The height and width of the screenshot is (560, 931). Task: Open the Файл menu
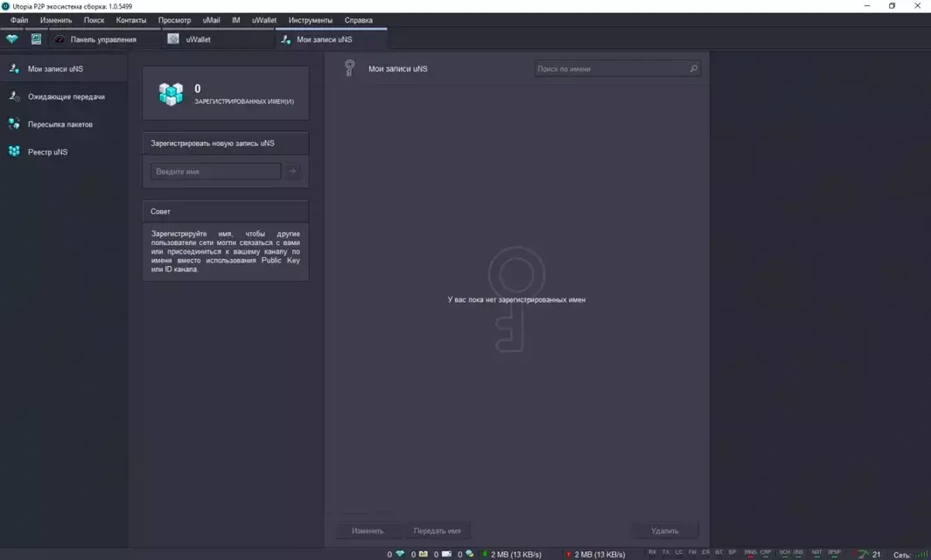pyautogui.click(x=19, y=20)
